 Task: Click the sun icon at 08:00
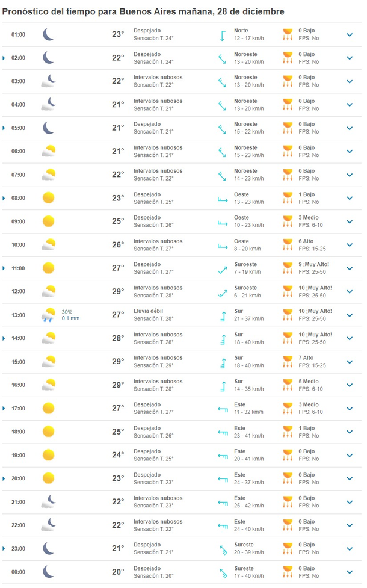(x=48, y=198)
